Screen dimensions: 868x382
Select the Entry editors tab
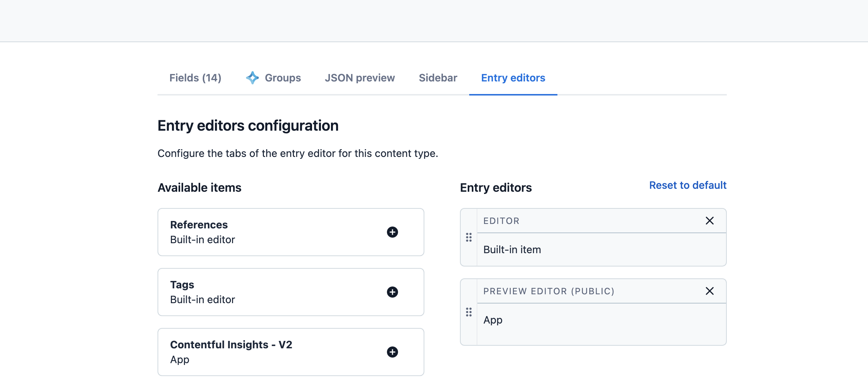[x=513, y=78]
